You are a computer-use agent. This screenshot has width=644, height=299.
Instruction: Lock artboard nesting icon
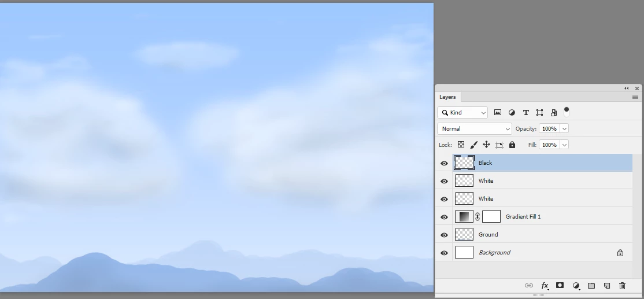pos(499,145)
